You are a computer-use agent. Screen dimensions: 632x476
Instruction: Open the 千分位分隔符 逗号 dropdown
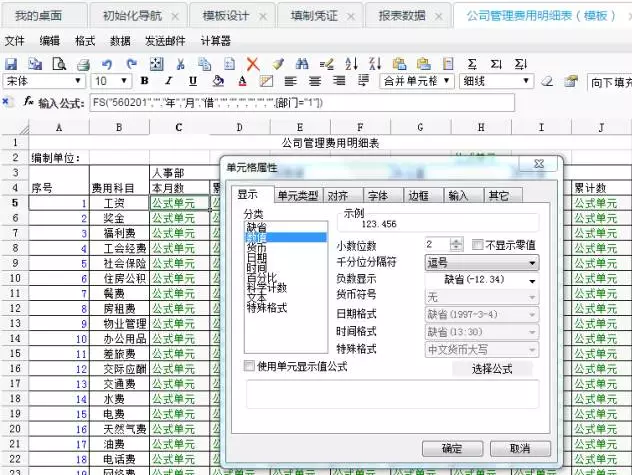click(x=482, y=263)
